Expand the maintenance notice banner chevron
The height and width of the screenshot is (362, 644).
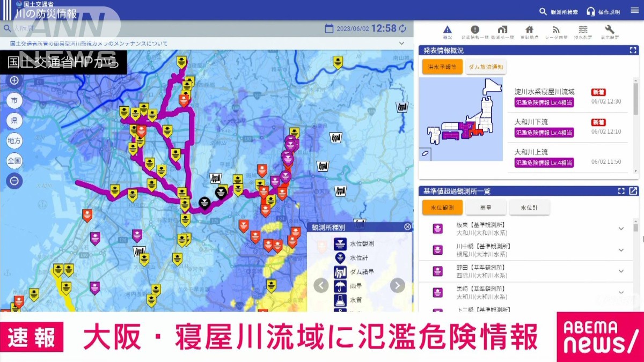pyautogui.click(x=401, y=43)
